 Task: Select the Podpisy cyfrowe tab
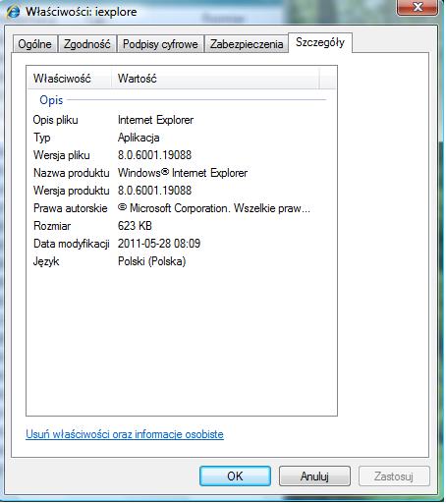tap(160, 44)
